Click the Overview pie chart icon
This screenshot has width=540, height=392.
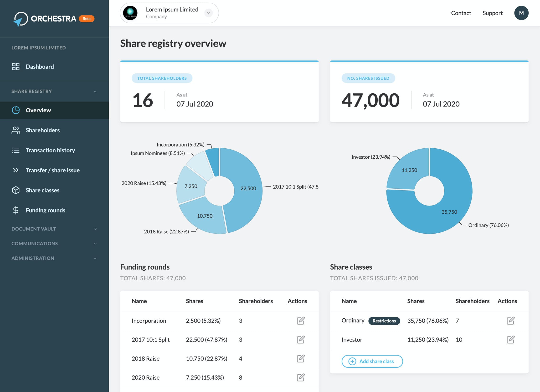click(16, 110)
